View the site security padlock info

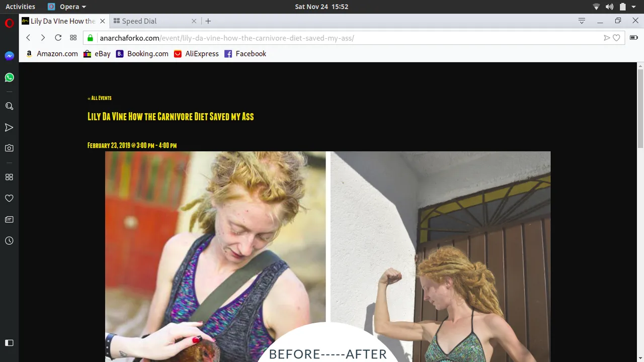point(90,38)
